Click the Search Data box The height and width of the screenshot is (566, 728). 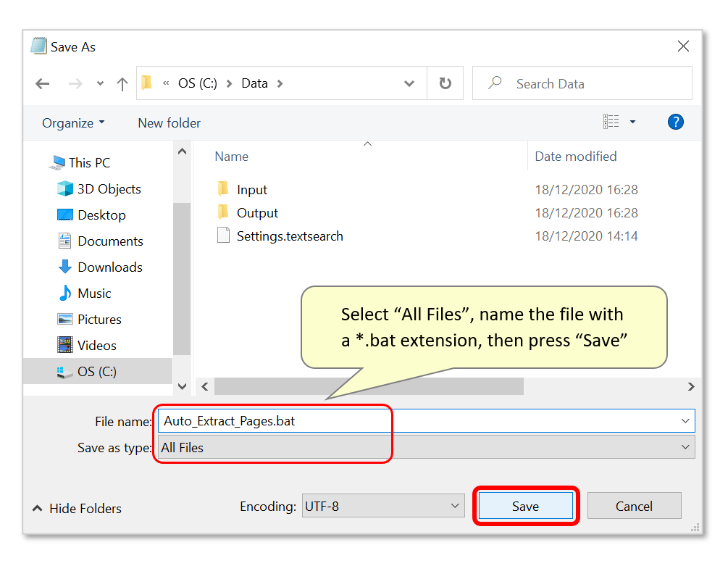coord(582,83)
